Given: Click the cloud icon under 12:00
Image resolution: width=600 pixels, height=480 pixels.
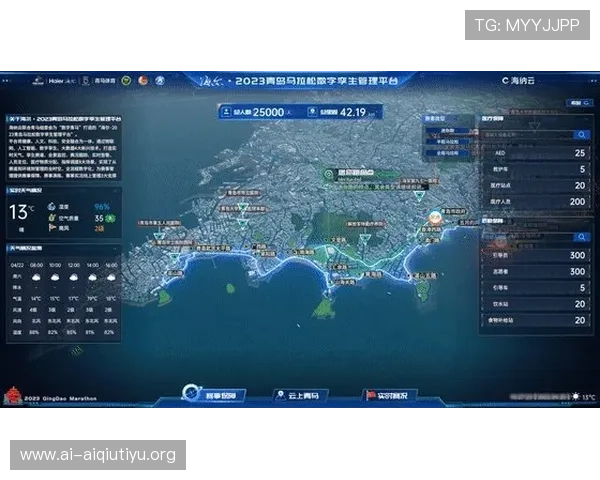Looking at the screenshot, I should (73, 277).
